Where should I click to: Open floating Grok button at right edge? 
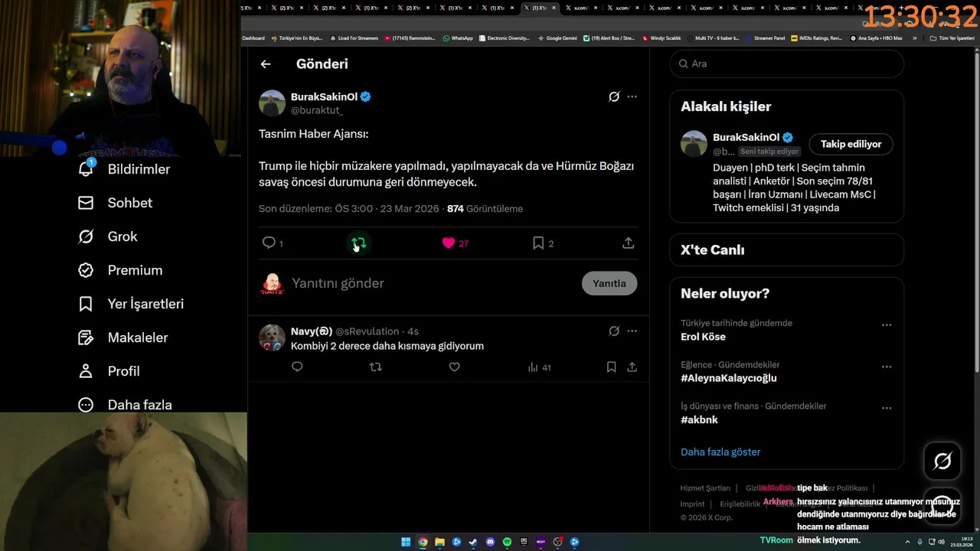click(942, 461)
